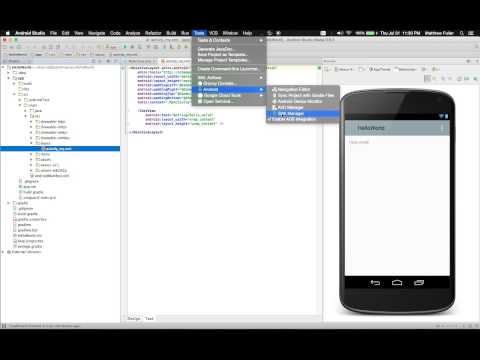Viewport: 480px width, 360px height.
Task: Open the File menu
Action: click(x=54, y=33)
